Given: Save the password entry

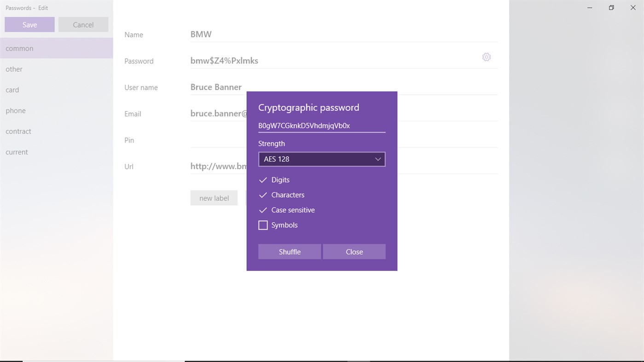Looking at the screenshot, I should coord(29,25).
